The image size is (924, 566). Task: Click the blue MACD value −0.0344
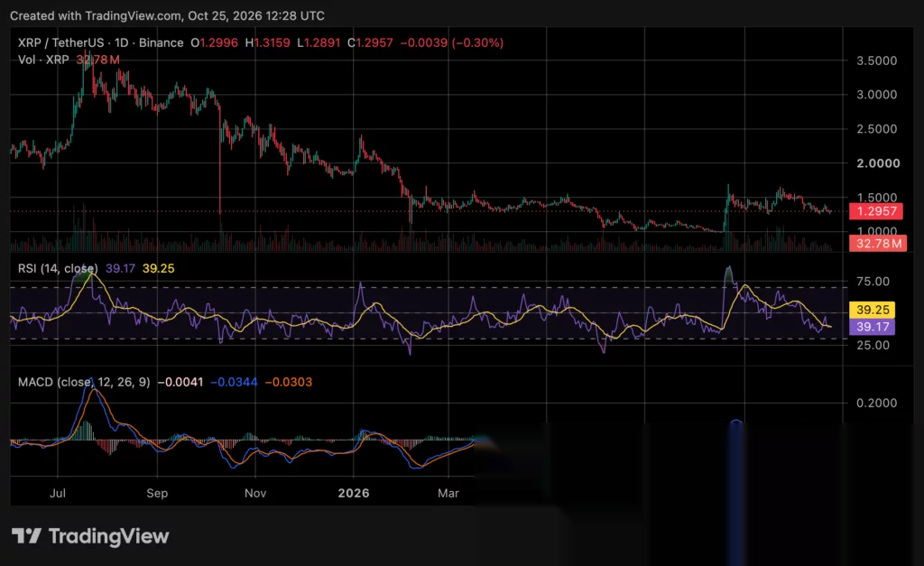click(x=234, y=382)
